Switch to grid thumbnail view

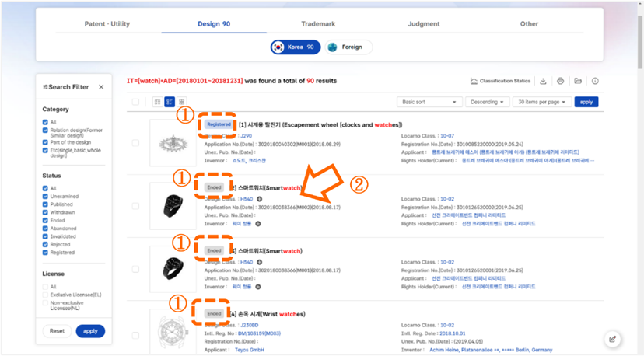click(182, 102)
